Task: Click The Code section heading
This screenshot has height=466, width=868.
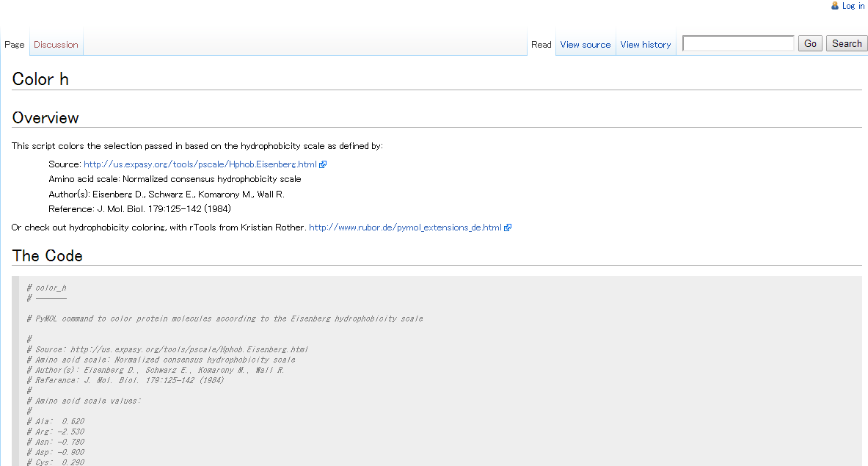Action: click(x=48, y=256)
